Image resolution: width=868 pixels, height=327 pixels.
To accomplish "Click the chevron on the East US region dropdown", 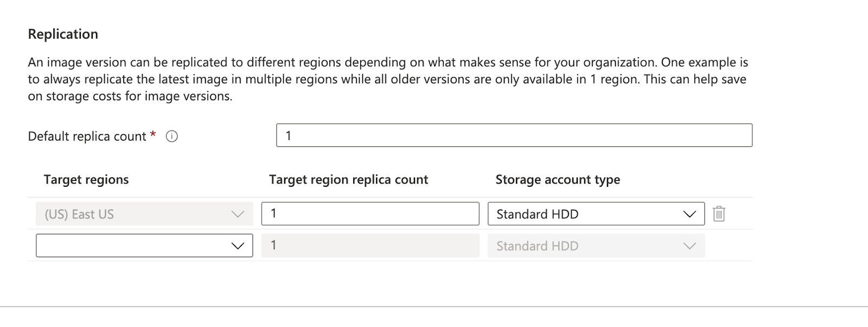I will click(x=237, y=213).
